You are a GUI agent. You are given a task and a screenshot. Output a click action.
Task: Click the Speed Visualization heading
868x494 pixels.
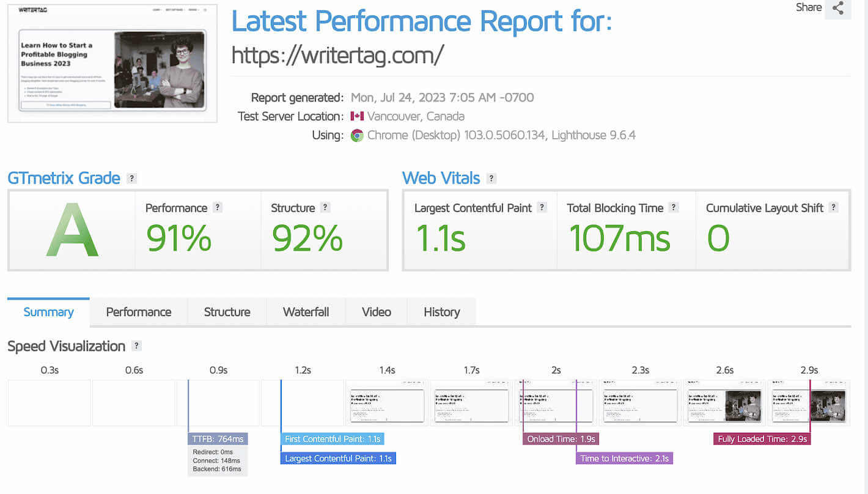(66, 346)
